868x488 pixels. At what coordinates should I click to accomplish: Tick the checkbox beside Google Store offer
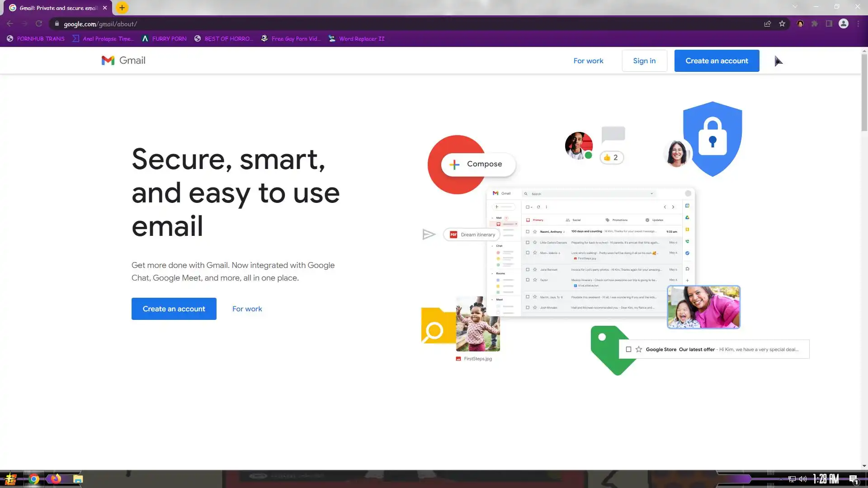pyautogui.click(x=628, y=349)
